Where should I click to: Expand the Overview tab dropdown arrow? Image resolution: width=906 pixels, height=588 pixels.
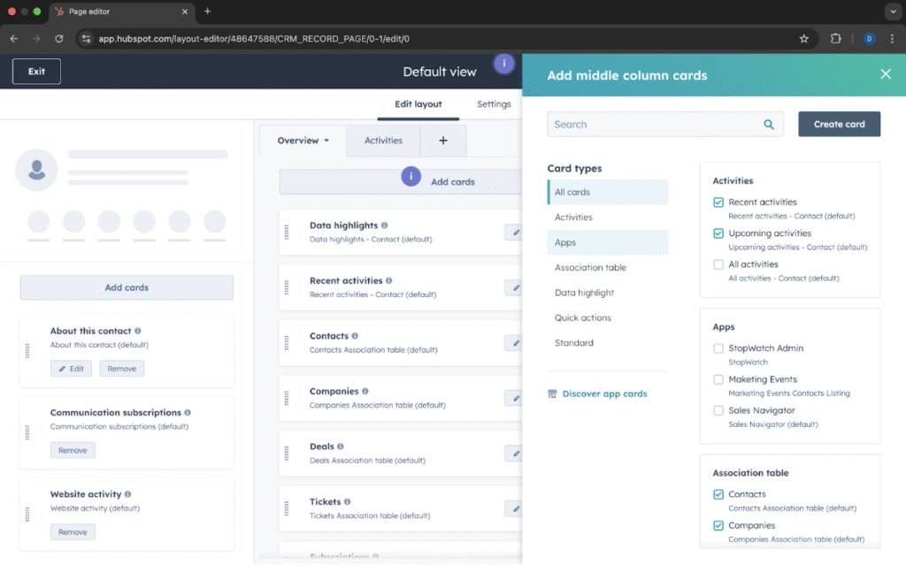(x=326, y=141)
